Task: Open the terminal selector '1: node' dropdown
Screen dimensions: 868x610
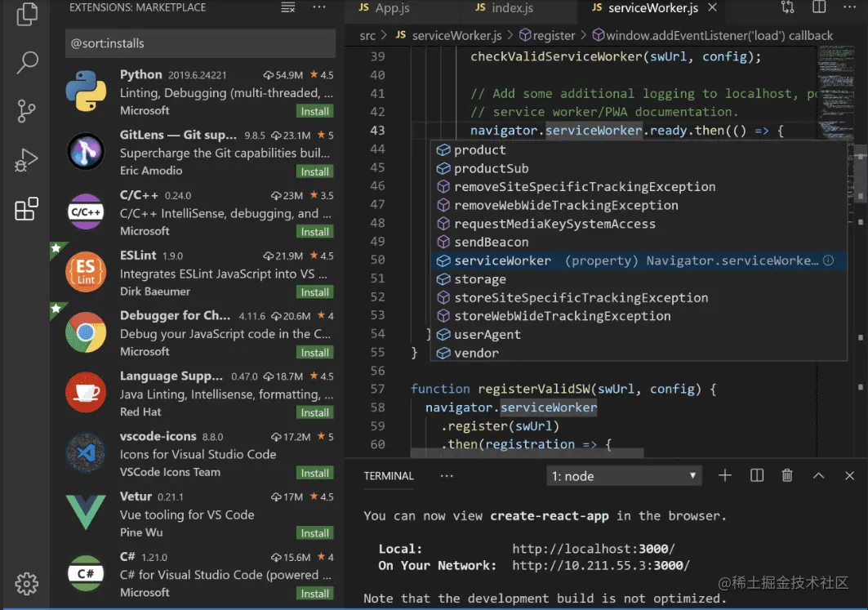Action: 624,476
